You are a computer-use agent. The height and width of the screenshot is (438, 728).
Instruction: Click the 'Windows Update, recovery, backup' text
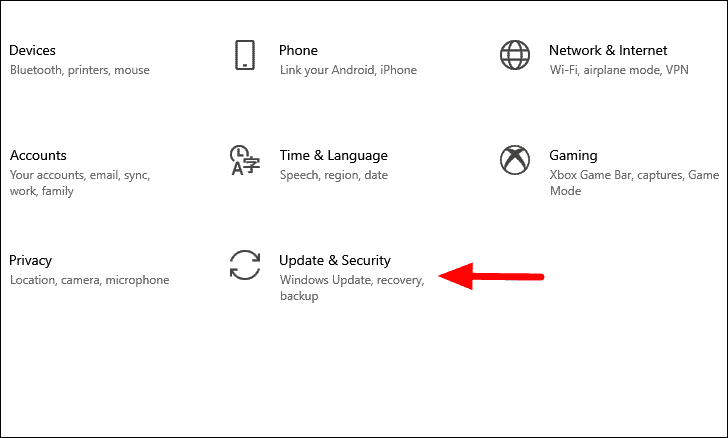coord(352,288)
